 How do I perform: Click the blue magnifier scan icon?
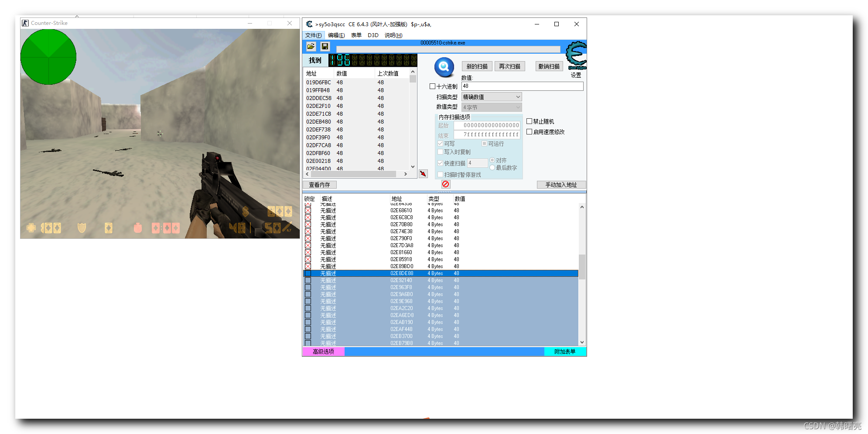[444, 67]
